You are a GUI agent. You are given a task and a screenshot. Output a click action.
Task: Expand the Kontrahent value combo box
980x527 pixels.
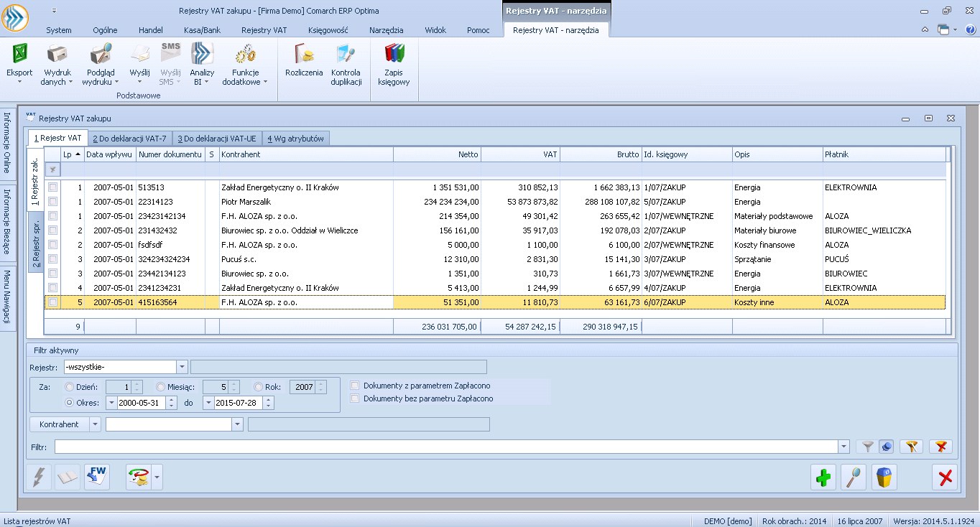click(238, 424)
